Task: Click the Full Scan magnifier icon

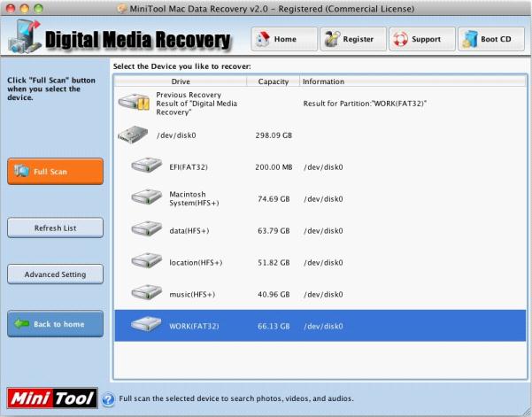Action: [x=22, y=171]
